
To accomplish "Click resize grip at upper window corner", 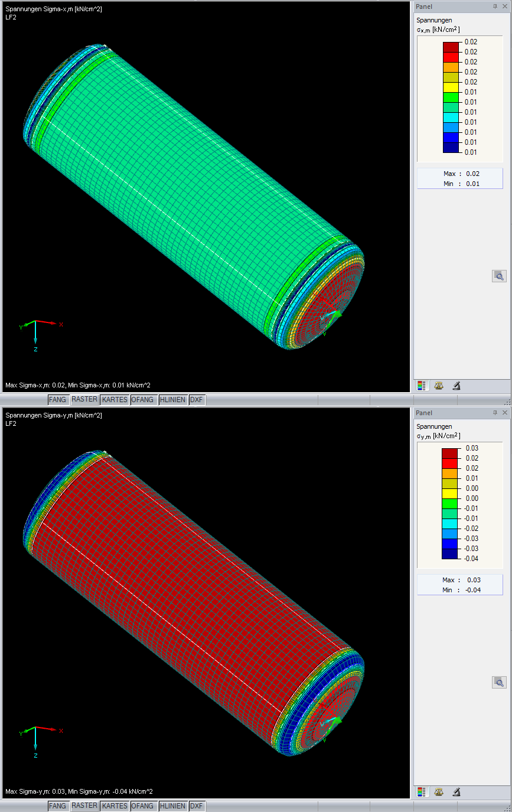I will click(x=507, y=402).
